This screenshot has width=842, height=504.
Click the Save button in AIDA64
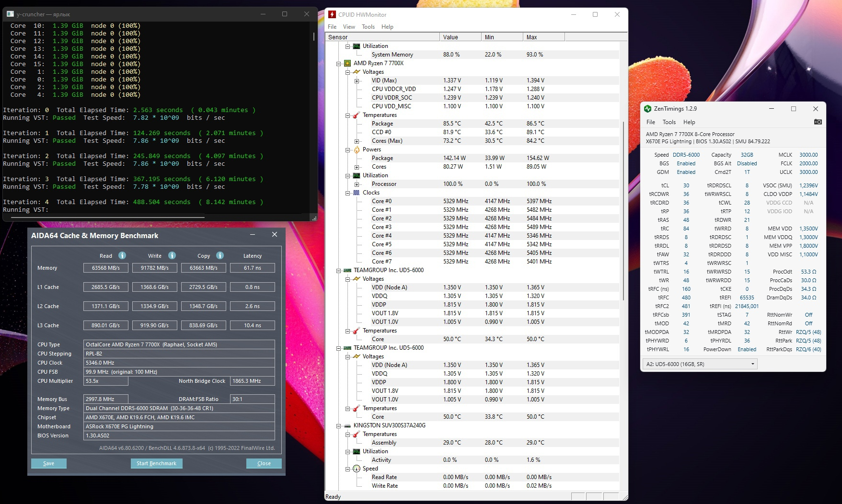tap(49, 463)
